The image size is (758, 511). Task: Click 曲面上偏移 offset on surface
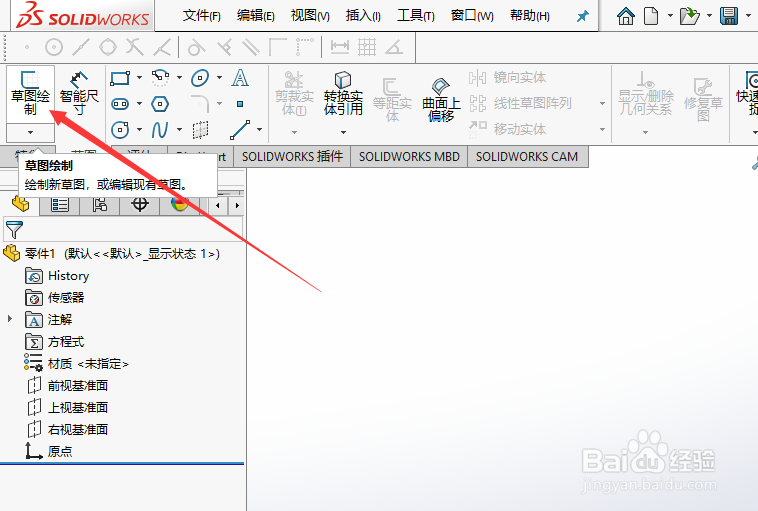441,100
